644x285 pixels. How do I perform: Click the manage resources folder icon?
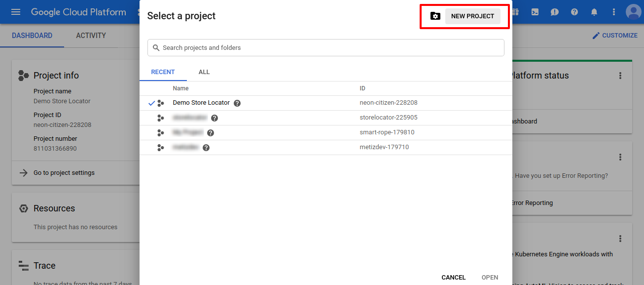[x=435, y=16]
